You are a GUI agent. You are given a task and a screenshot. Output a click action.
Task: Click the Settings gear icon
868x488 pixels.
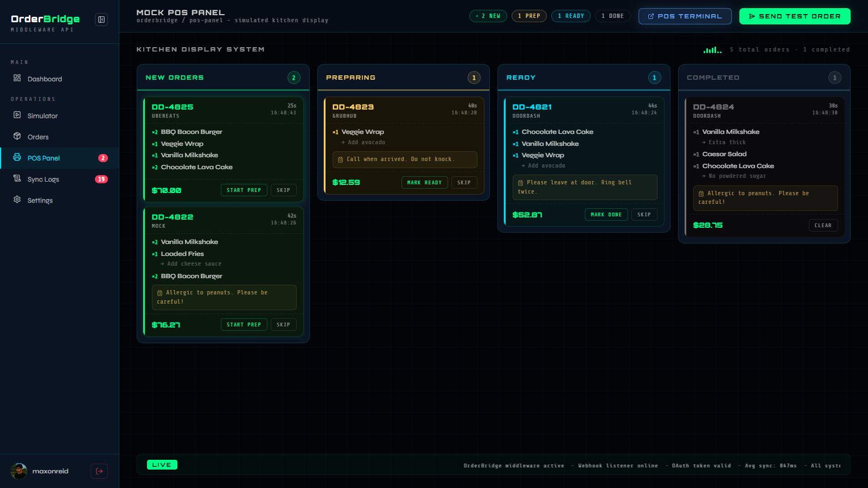(x=17, y=200)
